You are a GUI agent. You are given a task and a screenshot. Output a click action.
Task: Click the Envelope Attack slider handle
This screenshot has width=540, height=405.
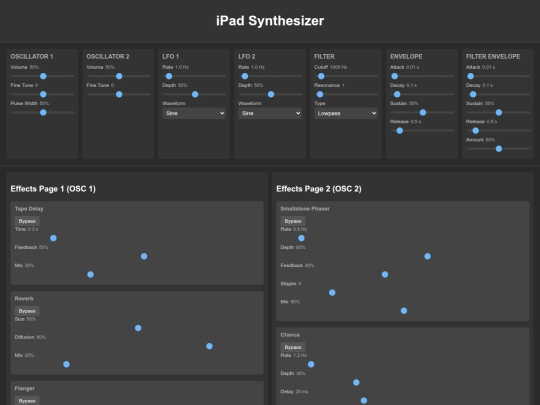[x=395, y=76]
